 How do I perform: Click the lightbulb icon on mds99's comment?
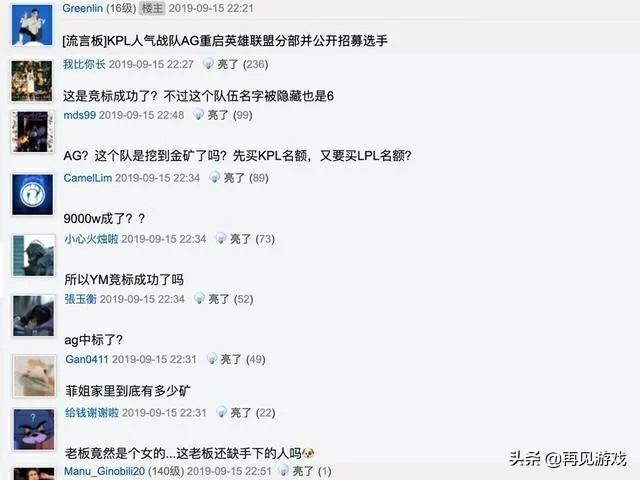point(198,114)
